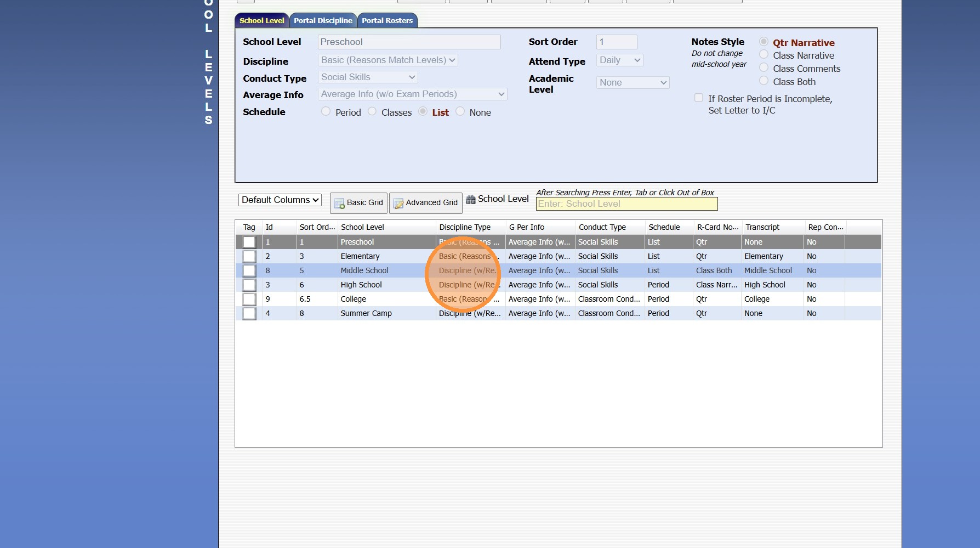Choose Class Comments notes style
The width and height of the screenshot is (980, 548).
coord(764,68)
